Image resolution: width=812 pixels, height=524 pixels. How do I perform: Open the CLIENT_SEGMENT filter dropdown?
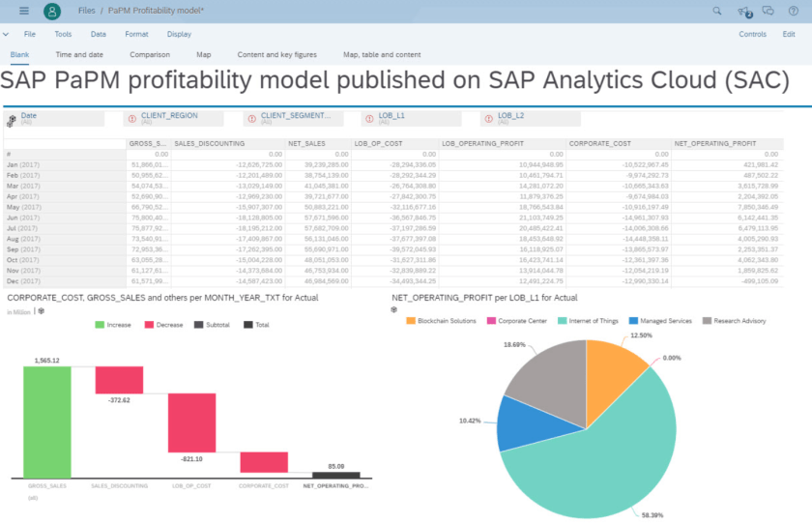[293, 118]
